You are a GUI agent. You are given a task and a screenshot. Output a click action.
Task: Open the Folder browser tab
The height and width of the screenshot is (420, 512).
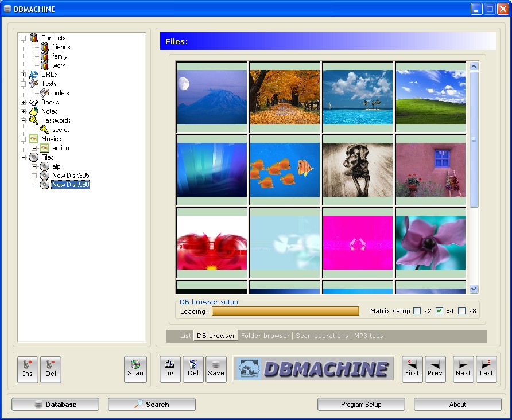[265, 336]
